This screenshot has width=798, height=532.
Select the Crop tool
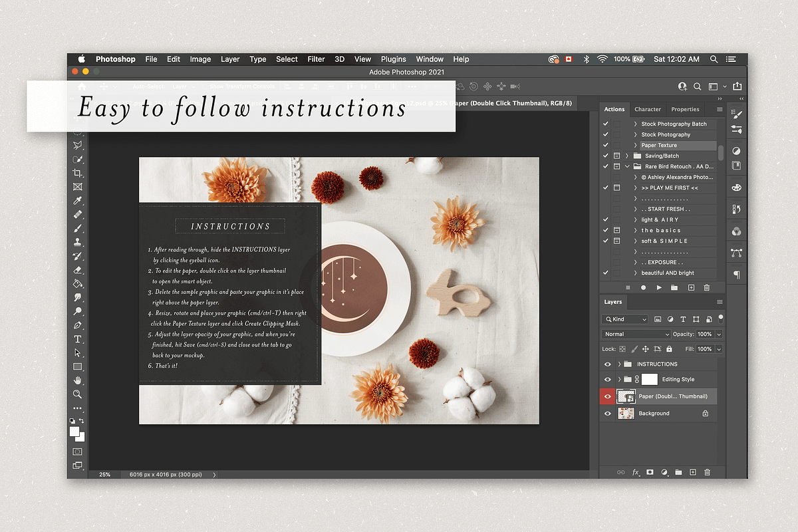tap(78, 173)
